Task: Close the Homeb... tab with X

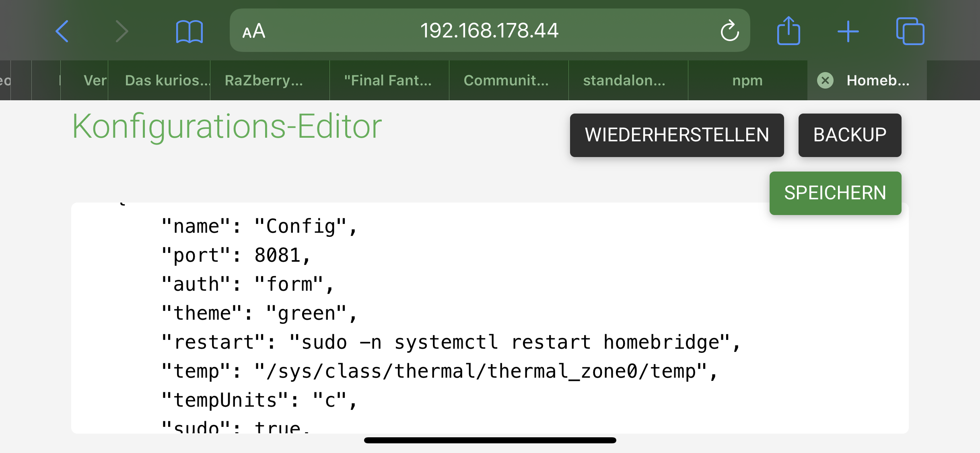Action: coord(825,81)
